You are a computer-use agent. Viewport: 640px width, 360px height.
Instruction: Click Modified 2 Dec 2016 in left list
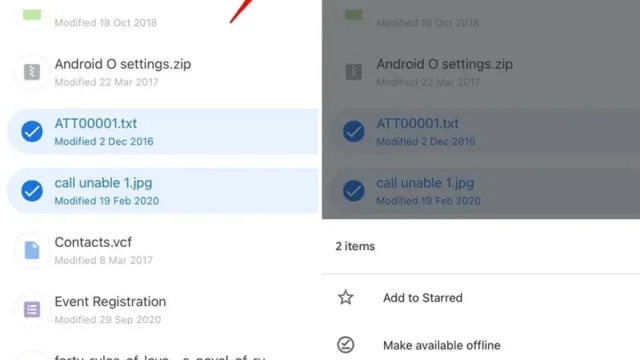click(x=104, y=142)
